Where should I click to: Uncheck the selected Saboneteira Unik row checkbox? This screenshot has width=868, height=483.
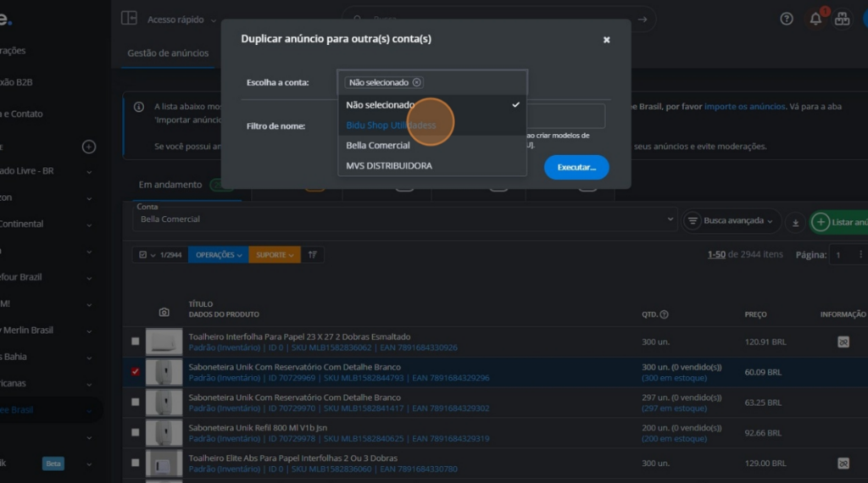tap(136, 372)
